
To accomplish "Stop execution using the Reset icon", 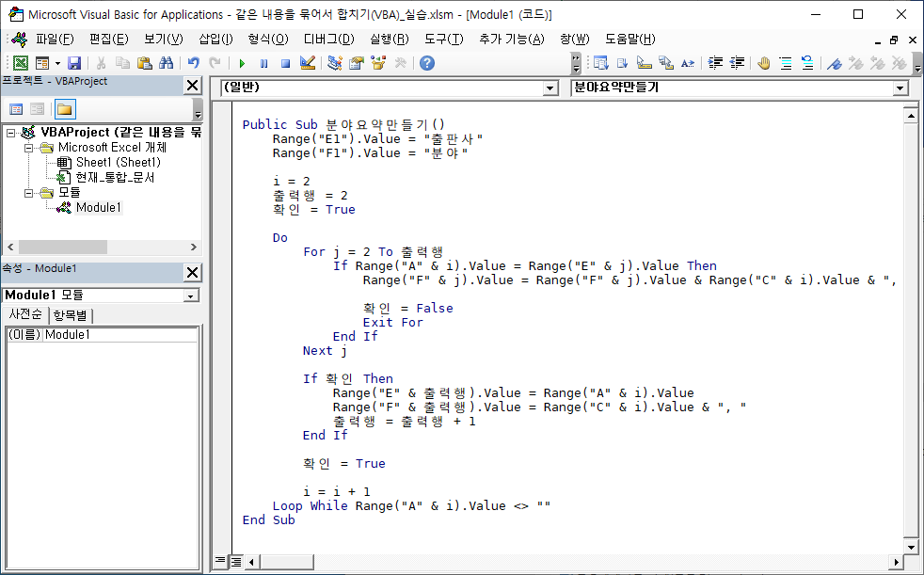I will click(284, 63).
